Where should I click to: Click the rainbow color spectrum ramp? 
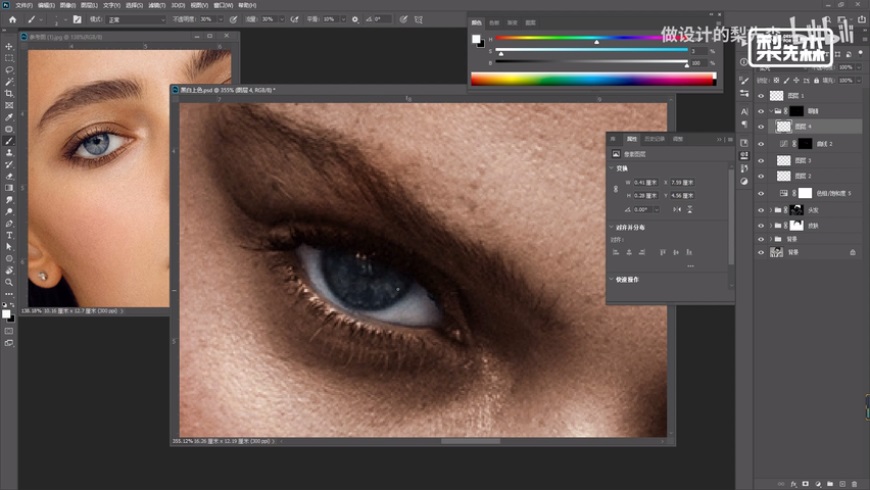593,79
